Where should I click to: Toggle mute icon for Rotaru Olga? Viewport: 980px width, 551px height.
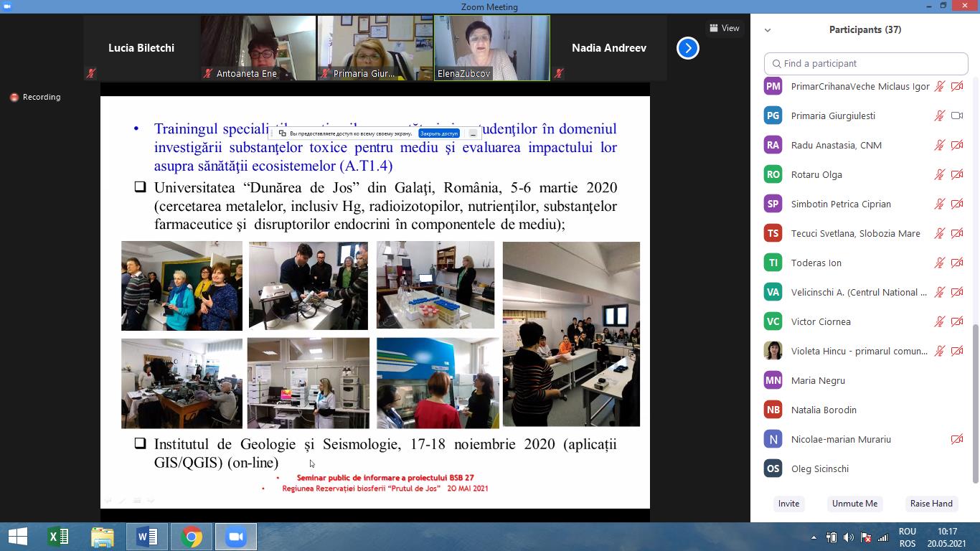pyautogui.click(x=939, y=174)
